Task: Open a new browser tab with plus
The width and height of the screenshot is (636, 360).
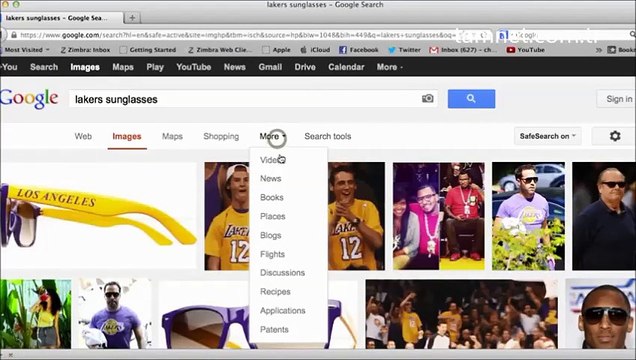Action: [132, 18]
